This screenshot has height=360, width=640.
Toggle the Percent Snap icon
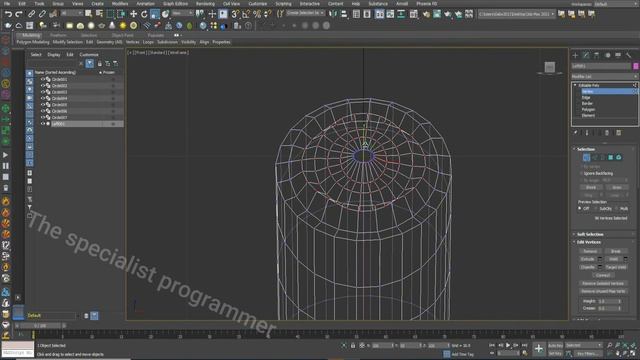pyautogui.click(x=257, y=14)
